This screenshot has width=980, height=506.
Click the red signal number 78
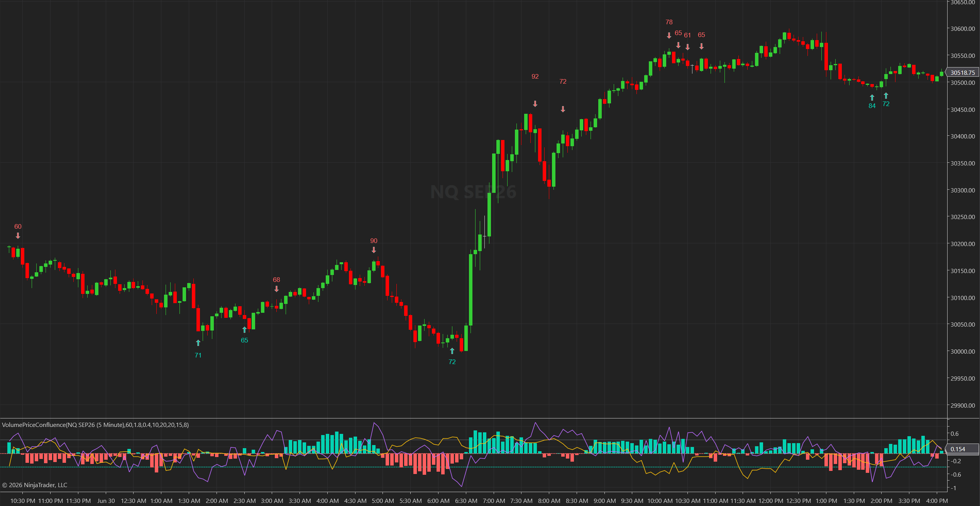click(669, 22)
